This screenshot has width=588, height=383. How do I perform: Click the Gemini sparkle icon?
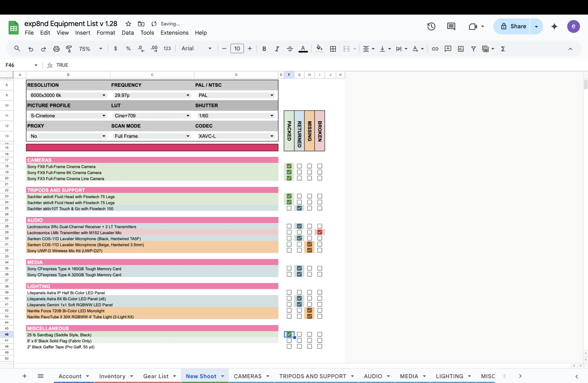(x=554, y=26)
